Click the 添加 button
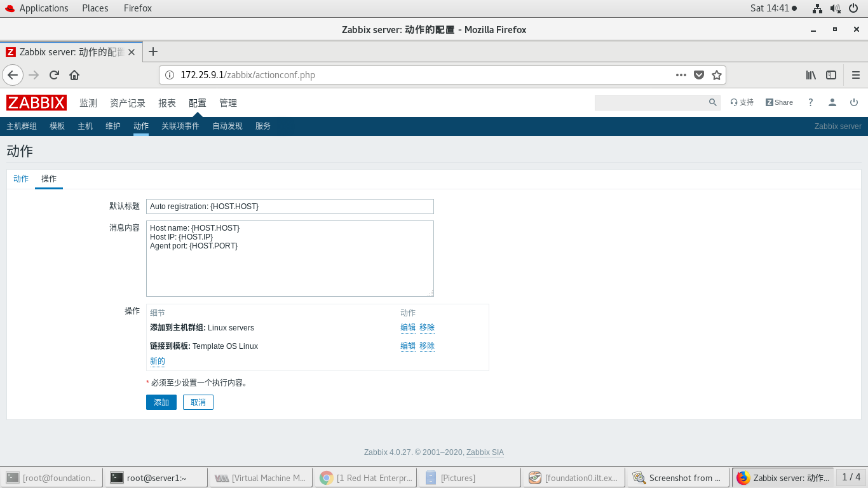The width and height of the screenshot is (868, 488). coord(161,402)
